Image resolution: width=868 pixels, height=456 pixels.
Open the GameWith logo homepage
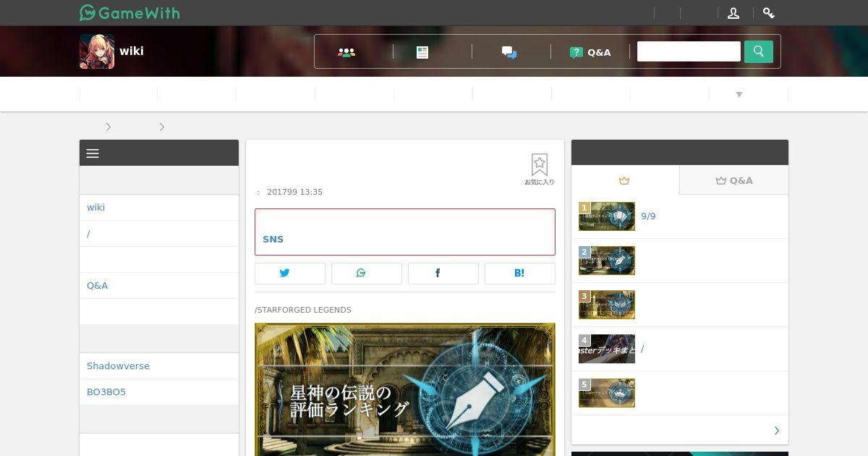(129, 13)
